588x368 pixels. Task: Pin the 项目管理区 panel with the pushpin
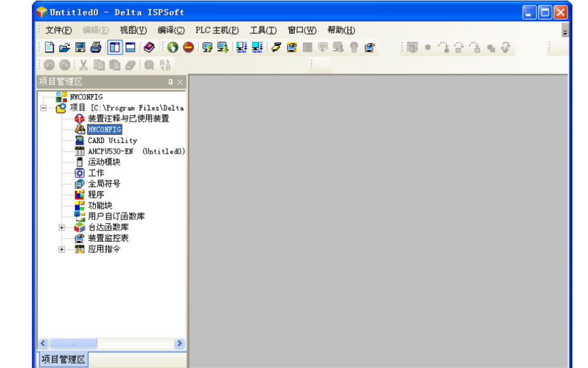pyautogui.click(x=171, y=82)
